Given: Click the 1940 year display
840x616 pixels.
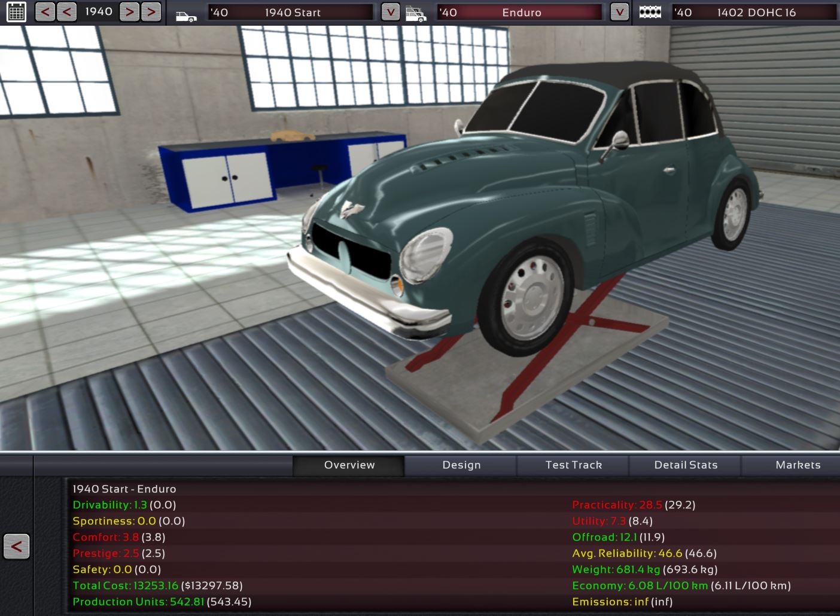Looking at the screenshot, I should (x=99, y=12).
